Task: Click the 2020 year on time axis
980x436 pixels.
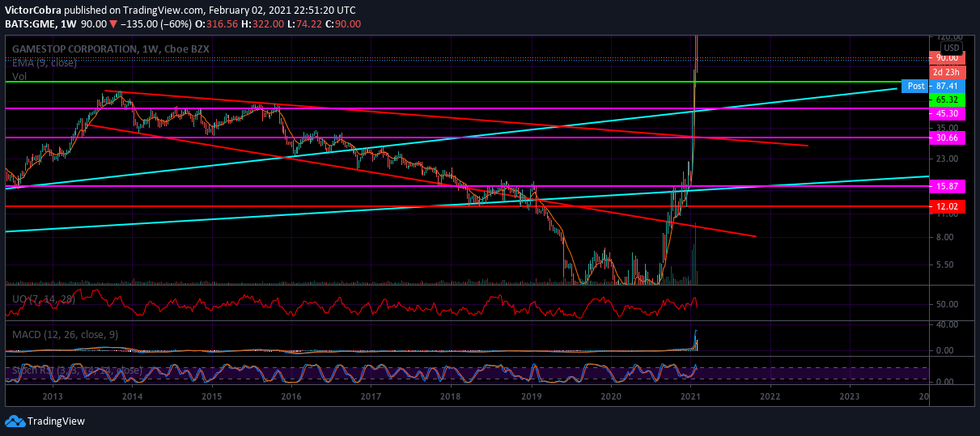Action: coord(611,397)
